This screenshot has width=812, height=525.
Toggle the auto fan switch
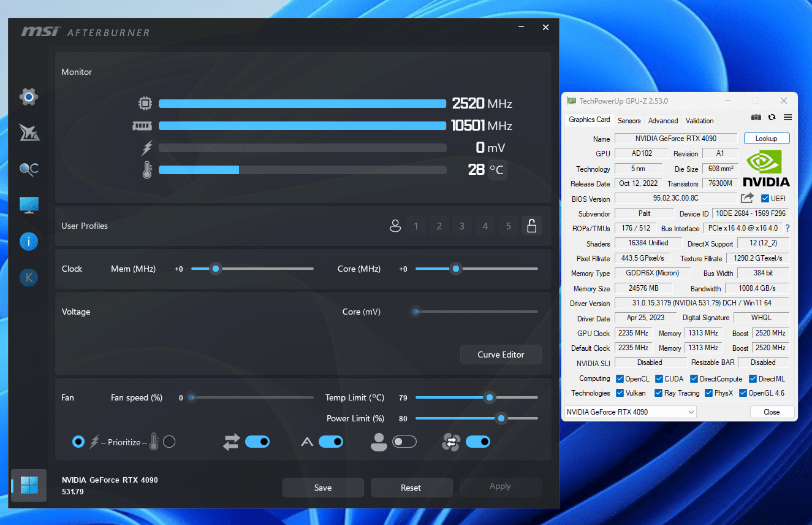(x=331, y=442)
